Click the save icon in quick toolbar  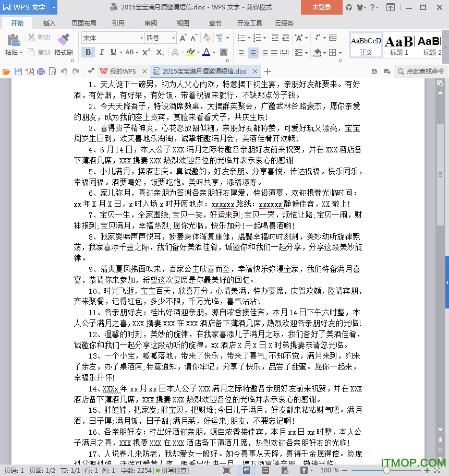tap(18, 72)
